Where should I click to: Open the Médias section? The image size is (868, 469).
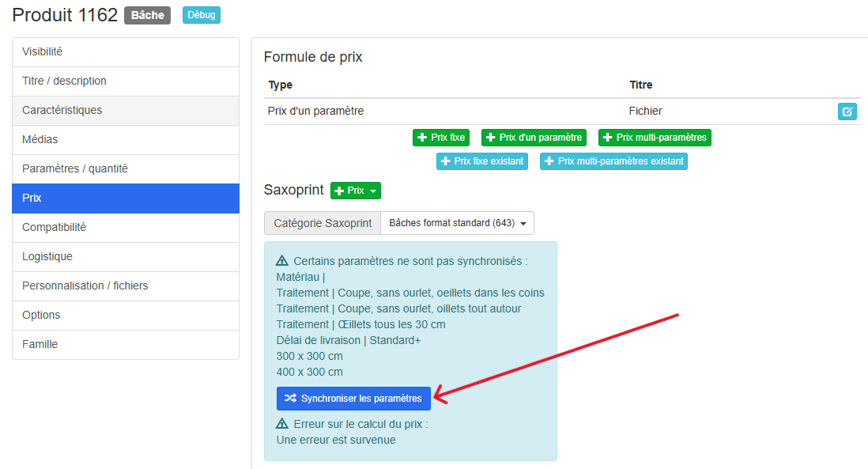pyautogui.click(x=126, y=140)
